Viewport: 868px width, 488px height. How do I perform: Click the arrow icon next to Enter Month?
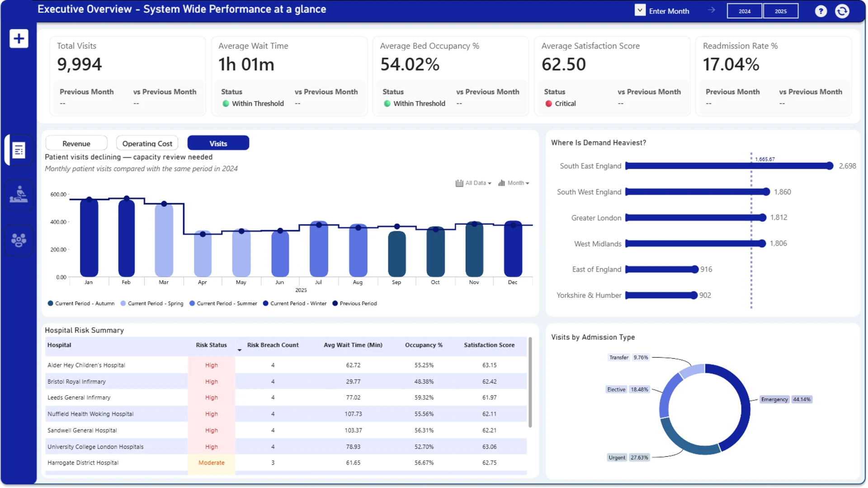coord(711,10)
